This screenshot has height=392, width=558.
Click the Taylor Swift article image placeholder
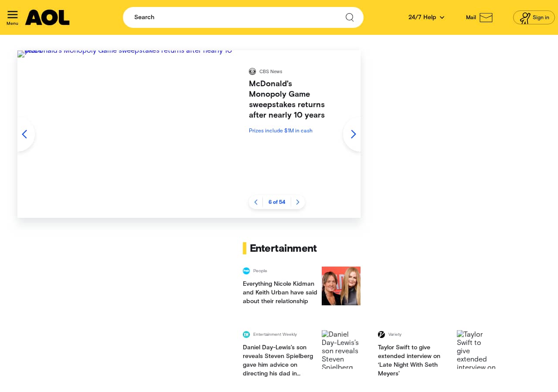click(476, 349)
